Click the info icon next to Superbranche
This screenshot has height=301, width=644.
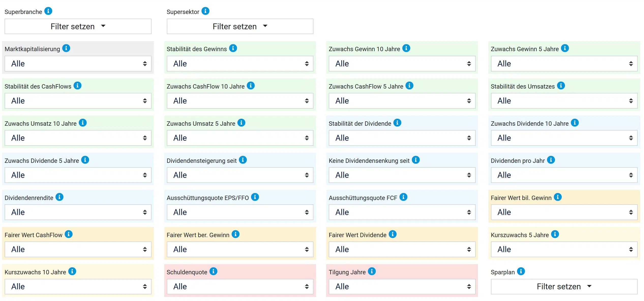(48, 11)
